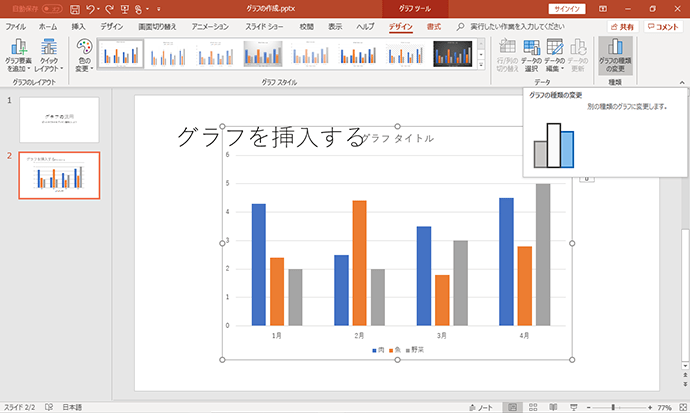Expand the chart styles gallery
Image resolution: width=690 pixels, height=413 pixels.
(x=481, y=65)
